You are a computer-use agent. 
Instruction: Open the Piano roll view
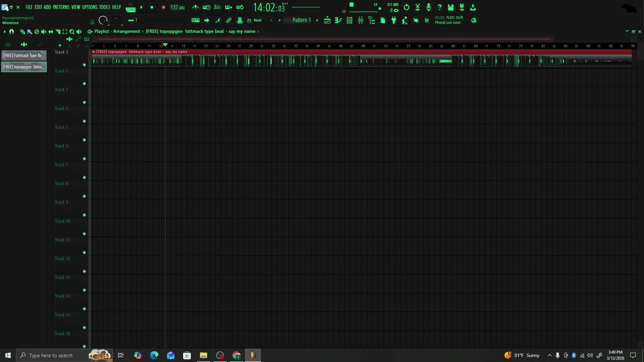coord(338,20)
